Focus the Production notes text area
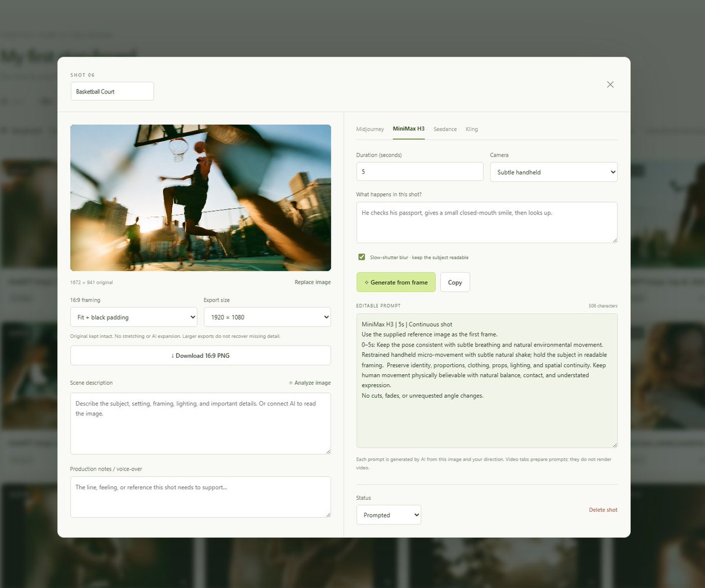Image resolution: width=705 pixels, height=588 pixels. click(200, 497)
